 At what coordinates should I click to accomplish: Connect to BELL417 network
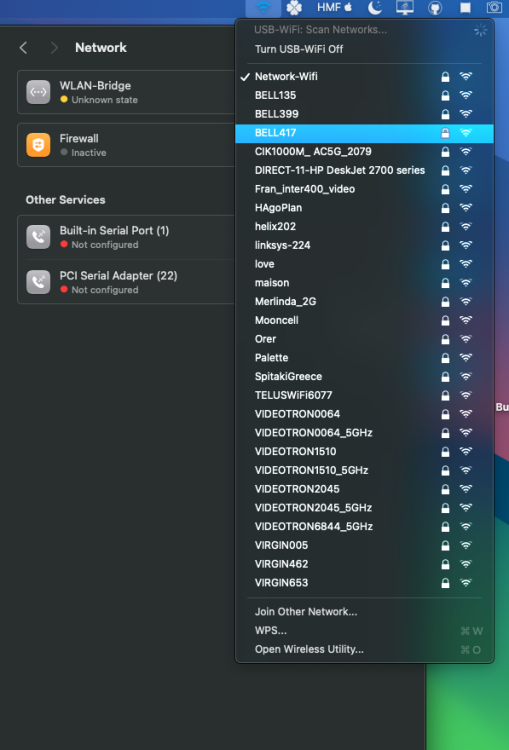click(x=364, y=133)
